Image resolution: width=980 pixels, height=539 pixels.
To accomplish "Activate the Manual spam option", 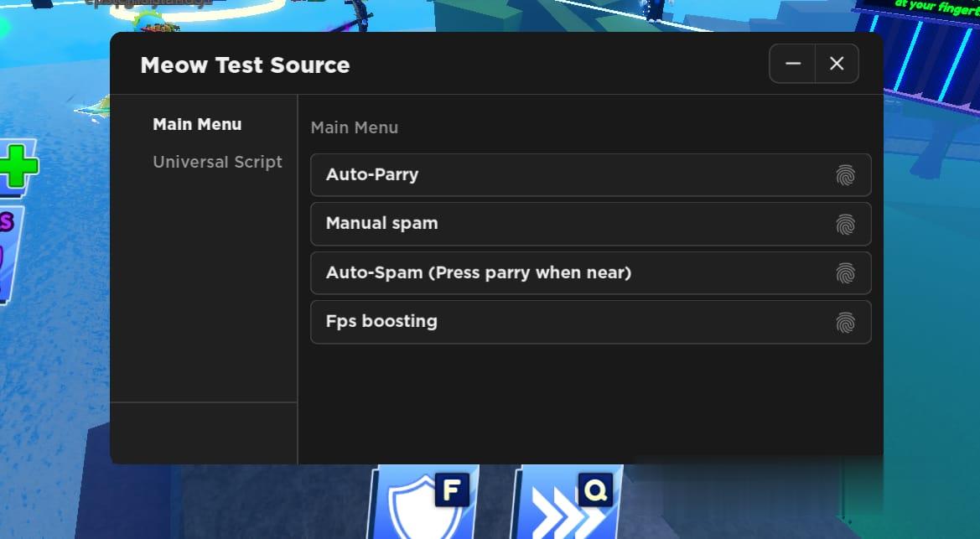I will pos(382,224).
